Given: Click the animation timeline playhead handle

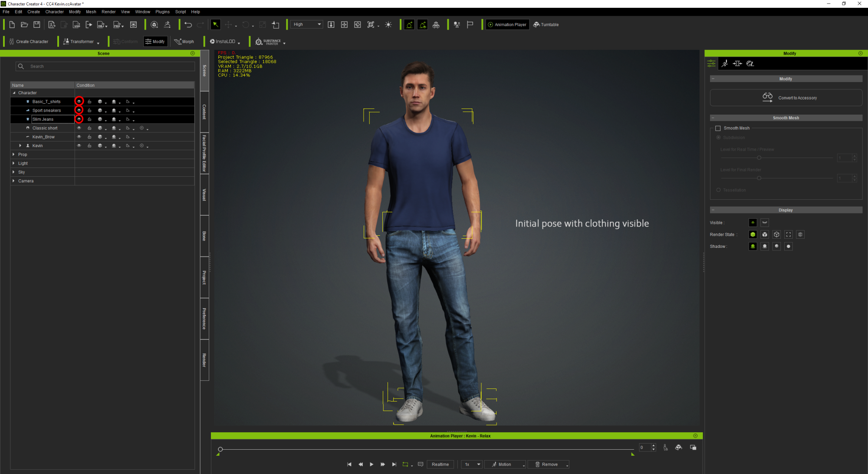Looking at the screenshot, I should click(220, 449).
